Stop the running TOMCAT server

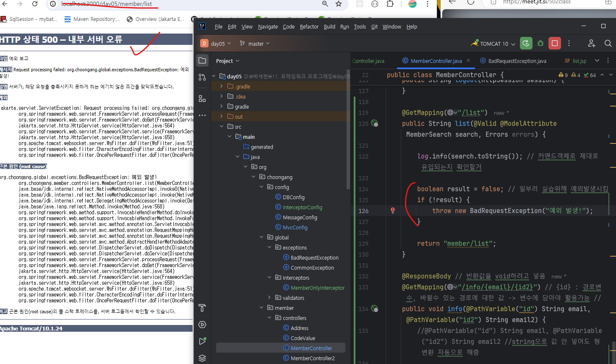tap(555, 43)
